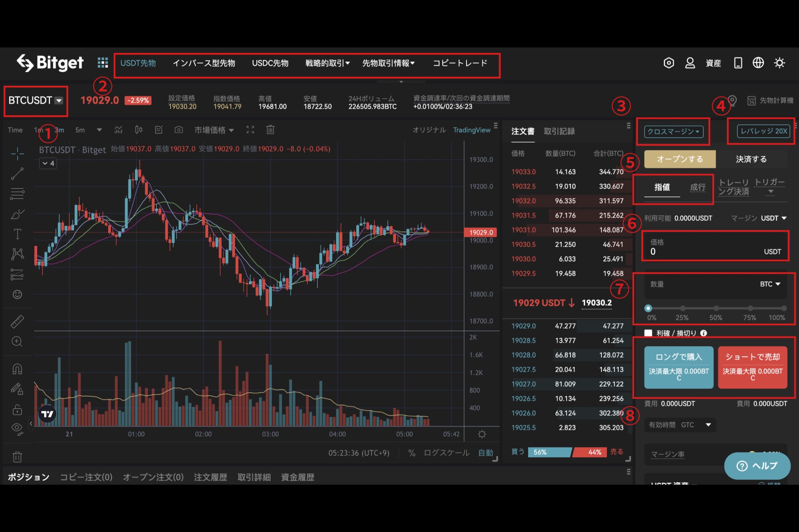Select the horizontal lines Fibonacci tool
This screenshot has height=532, width=799.
(17, 194)
